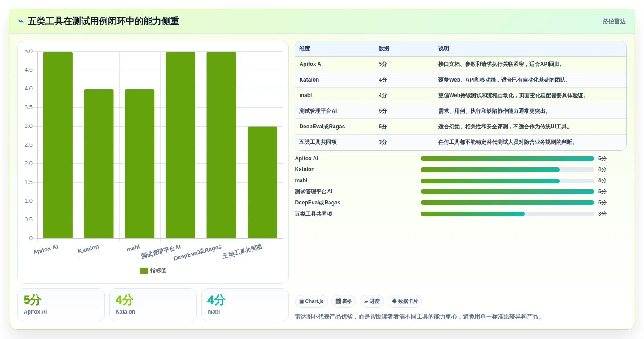Click the 五类工具共同项 bar in chart

[262, 182]
